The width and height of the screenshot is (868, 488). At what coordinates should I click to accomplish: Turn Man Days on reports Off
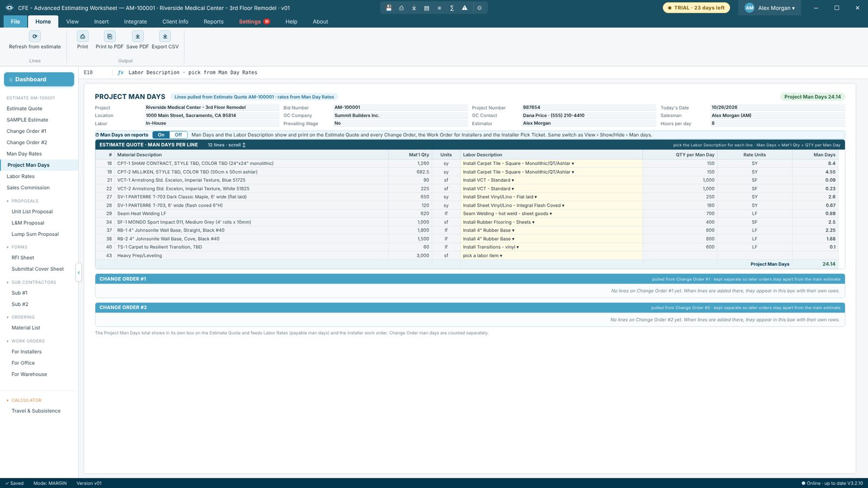tap(178, 135)
